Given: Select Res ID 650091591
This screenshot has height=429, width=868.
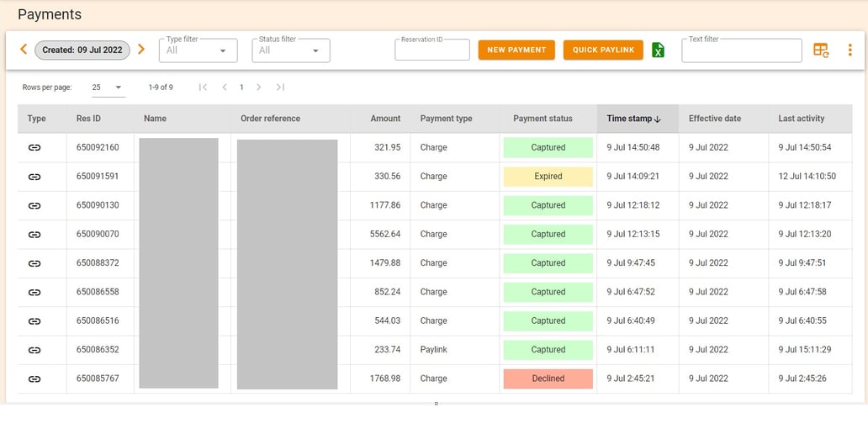Looking at the screenshot, I should click(x=98, y=177).
